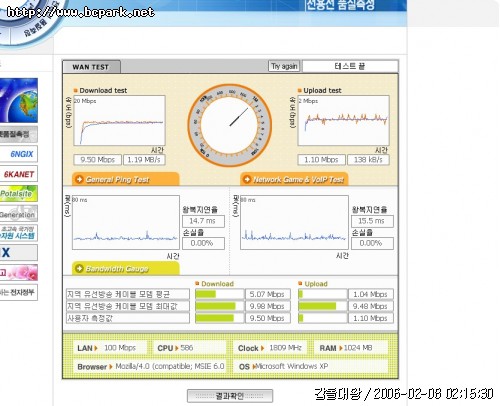Click the 9.48 Mbps upload maximum bar
This screenshot has height=406, width=500.
pos(322,306)
